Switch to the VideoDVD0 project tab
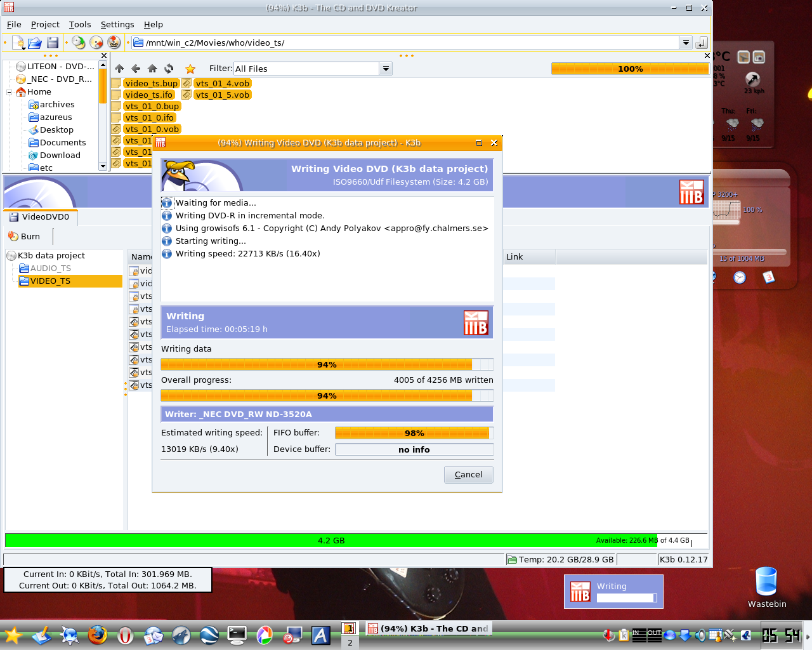Viewport: 812px width, 650px height. coord(41,217)
